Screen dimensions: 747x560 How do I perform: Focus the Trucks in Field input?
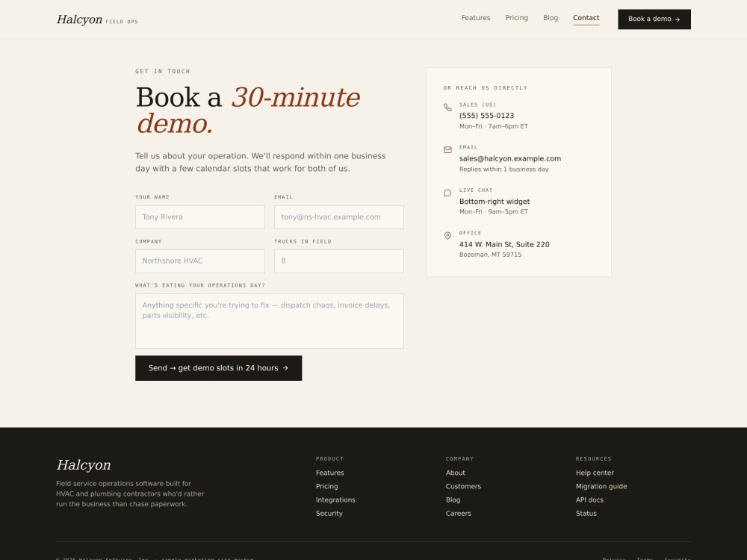338,261
